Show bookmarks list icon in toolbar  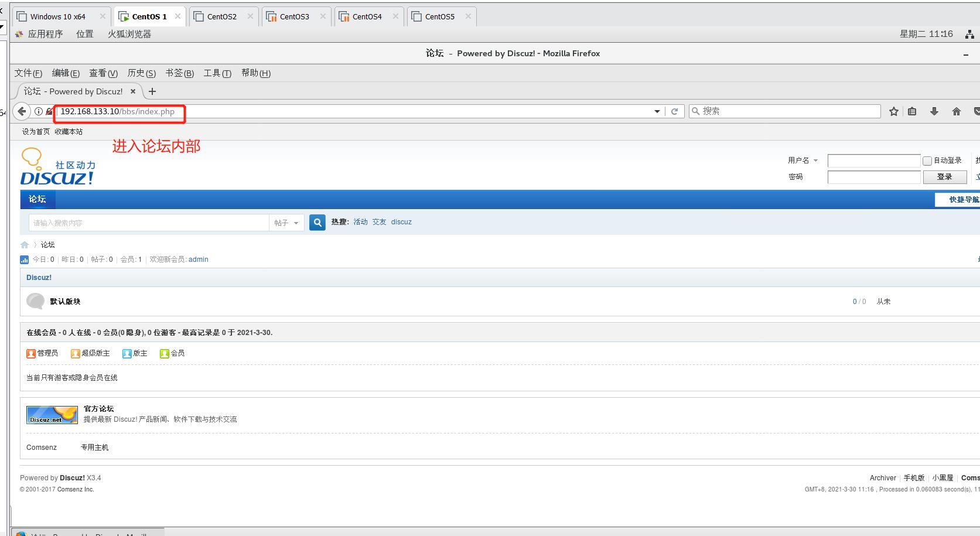pos(912,111)
